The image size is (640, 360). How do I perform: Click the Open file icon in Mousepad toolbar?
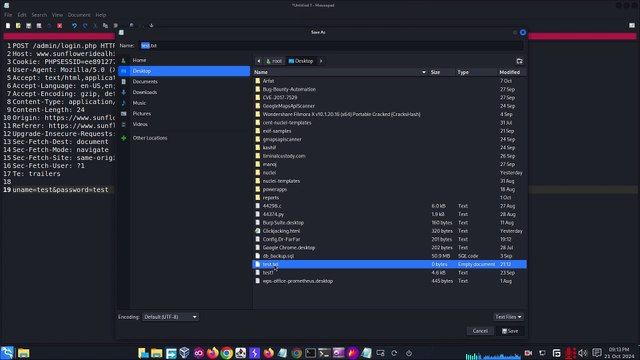click(x=18, y=26)
